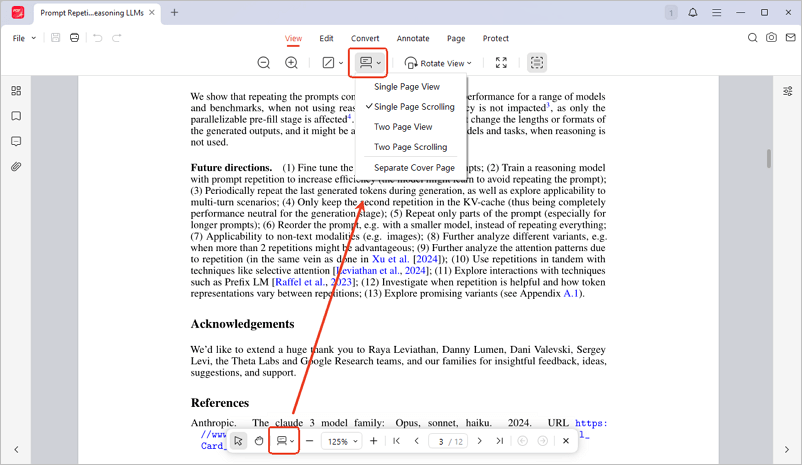Close the Prompt Repeti... document tab
Viewport: 802px width, 465px height.
(x=152, y=13)
